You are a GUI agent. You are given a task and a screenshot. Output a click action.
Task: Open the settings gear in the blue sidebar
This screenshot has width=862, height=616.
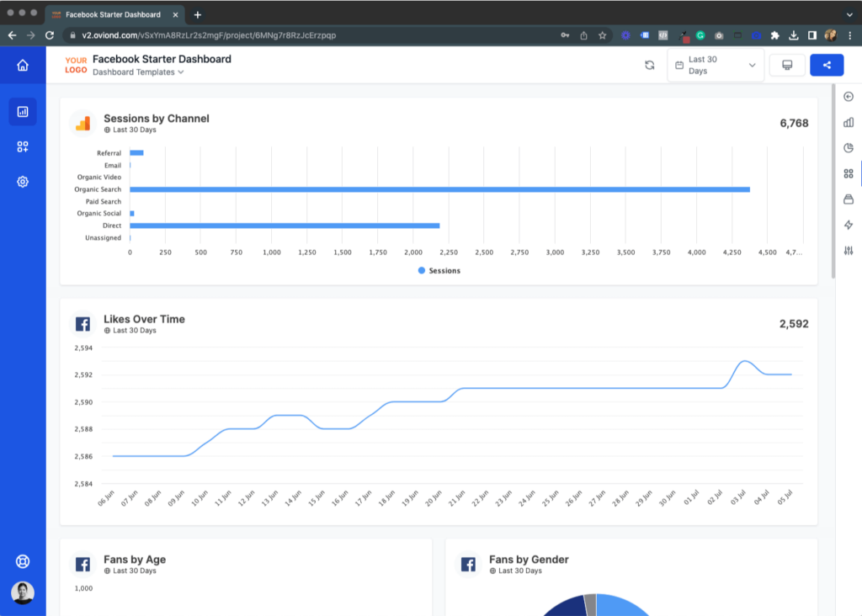(23, 182)
